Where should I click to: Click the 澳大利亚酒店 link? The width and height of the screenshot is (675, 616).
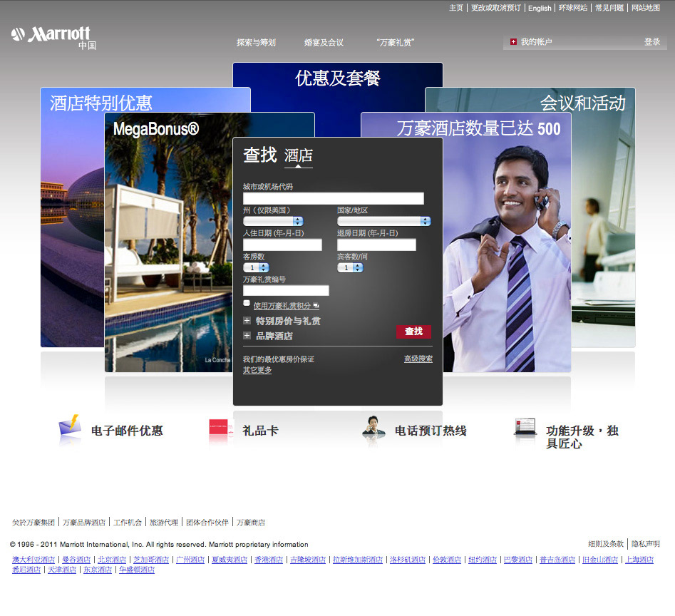pyautogui.click(x=34, y=560)
